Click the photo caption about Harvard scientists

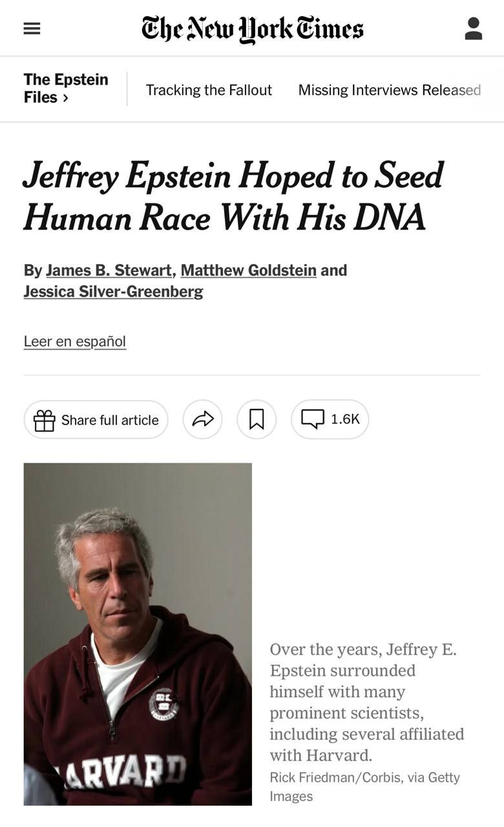tap(366, 702)
